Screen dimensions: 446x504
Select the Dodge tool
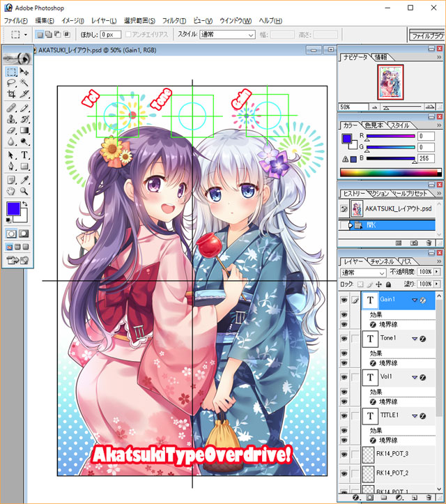pyautogui.click(x=24, y=142)
